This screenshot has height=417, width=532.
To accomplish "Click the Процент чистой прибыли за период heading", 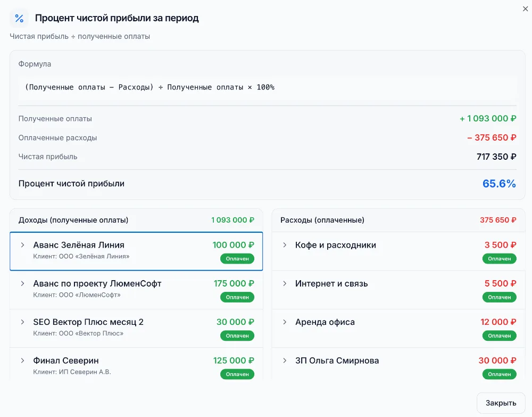I will [x=117, y=18].
